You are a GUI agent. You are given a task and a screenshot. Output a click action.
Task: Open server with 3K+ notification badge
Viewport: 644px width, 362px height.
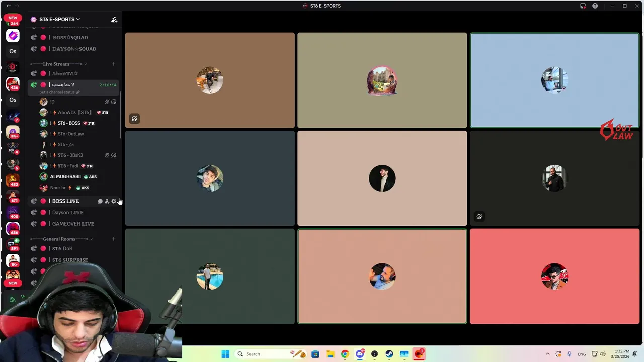click(x=13, y=132)
